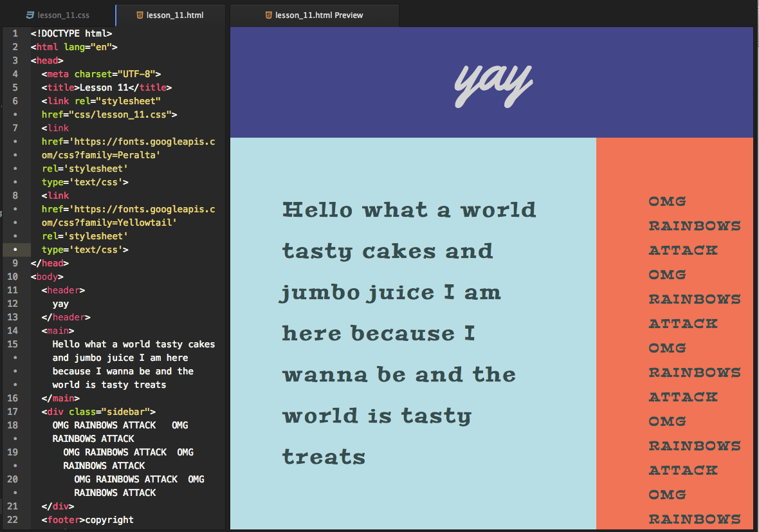759x532 pixels.
Task: Click the word 'treats' in the preview
Action: click(324, 457)
